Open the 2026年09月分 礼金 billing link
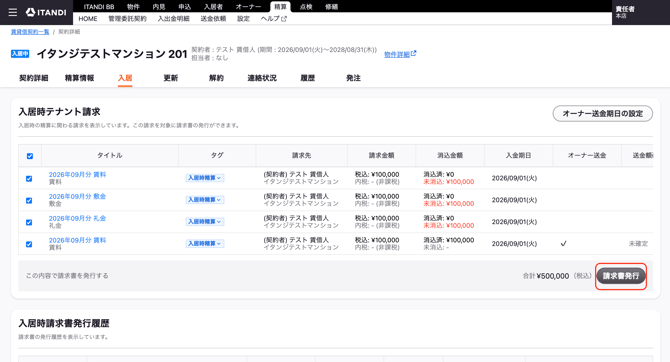This screenshot has height=362, width=670. coord(77,218)
